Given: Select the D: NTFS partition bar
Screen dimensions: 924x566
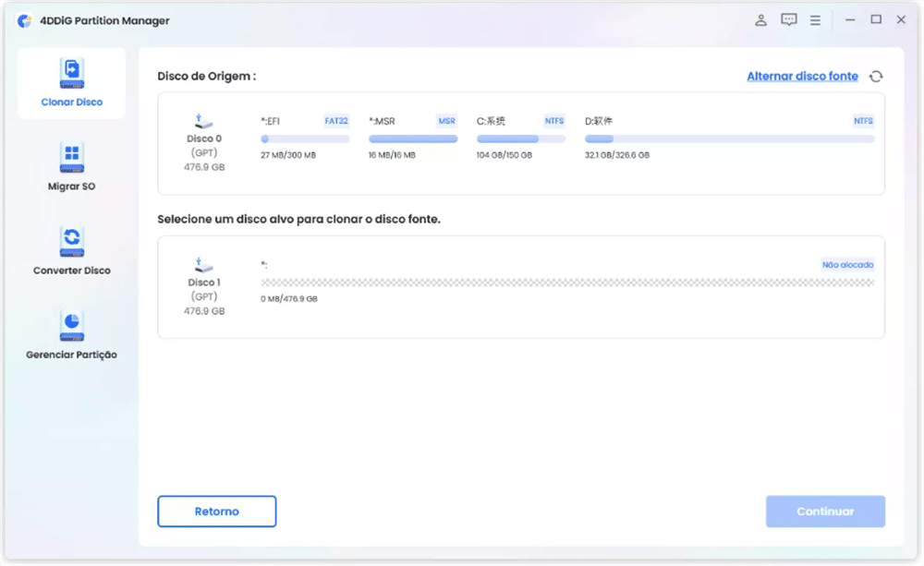Looking at the screenshot, I should (729, 139).
